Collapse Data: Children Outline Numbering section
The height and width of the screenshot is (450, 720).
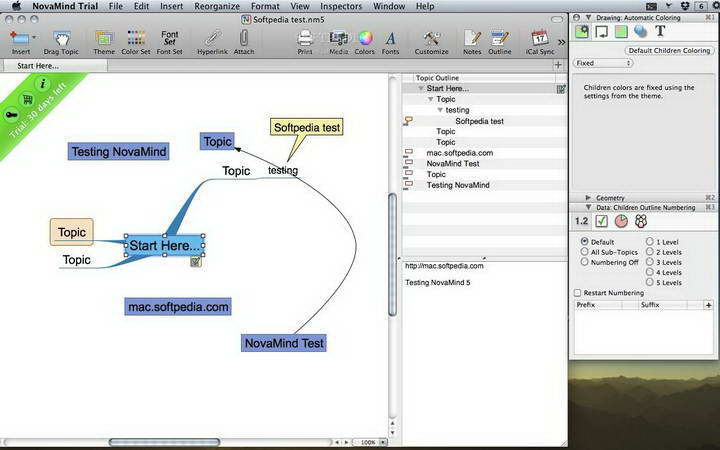coord(588,208)
